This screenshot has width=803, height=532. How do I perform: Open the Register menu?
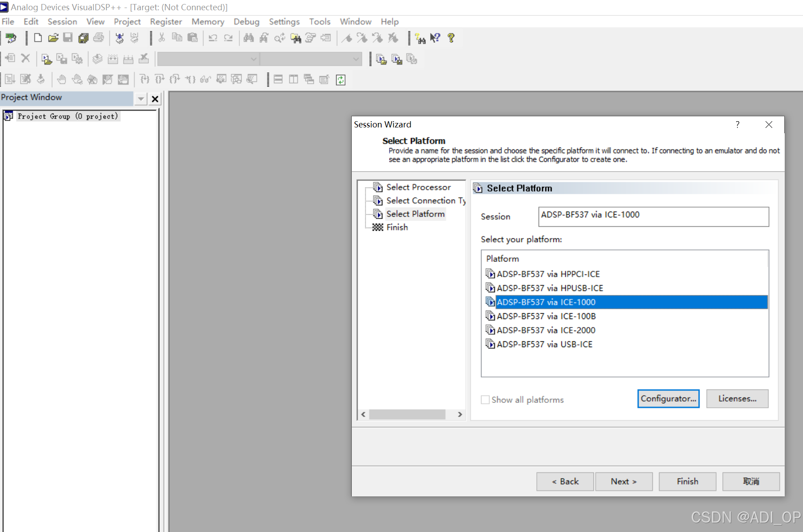pos(166,21)
